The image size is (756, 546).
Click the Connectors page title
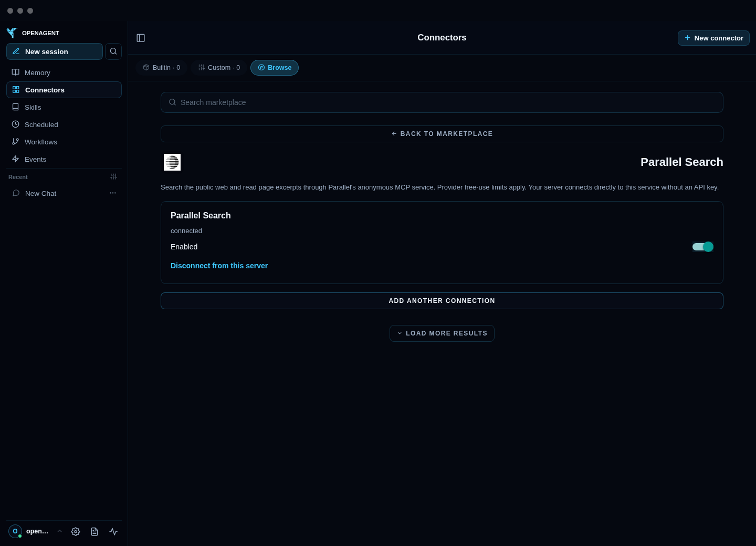tap(442, 38)
